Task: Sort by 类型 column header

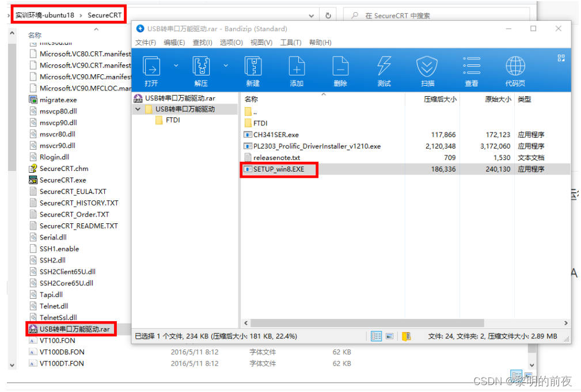Action: (x=525, y=100)
